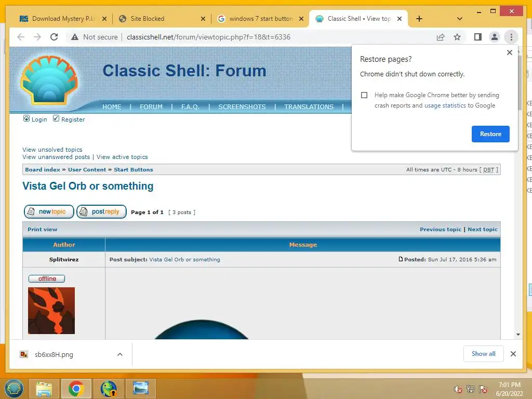Click the Chrome back arrow

[x=21, y=37]
